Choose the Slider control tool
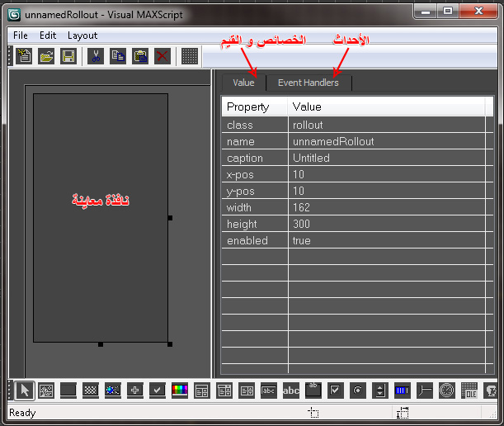 [425, 390]
